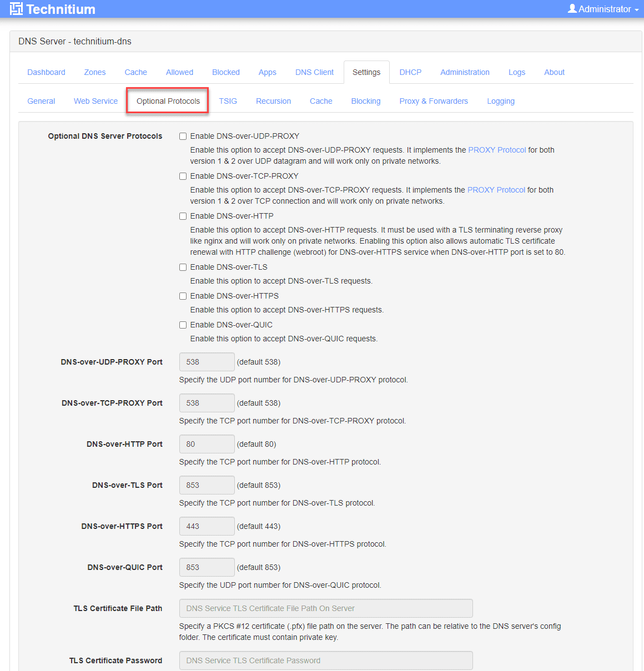This screenshot has width=644, height=671.
Task: Follow PROXY Protocol link in UDP-PROXY description
Action: tap(497, 150)
